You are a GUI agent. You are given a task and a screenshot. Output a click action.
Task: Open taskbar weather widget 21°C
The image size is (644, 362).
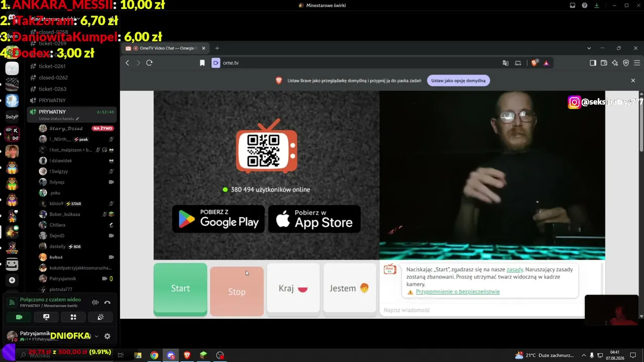tap(545, 355)
